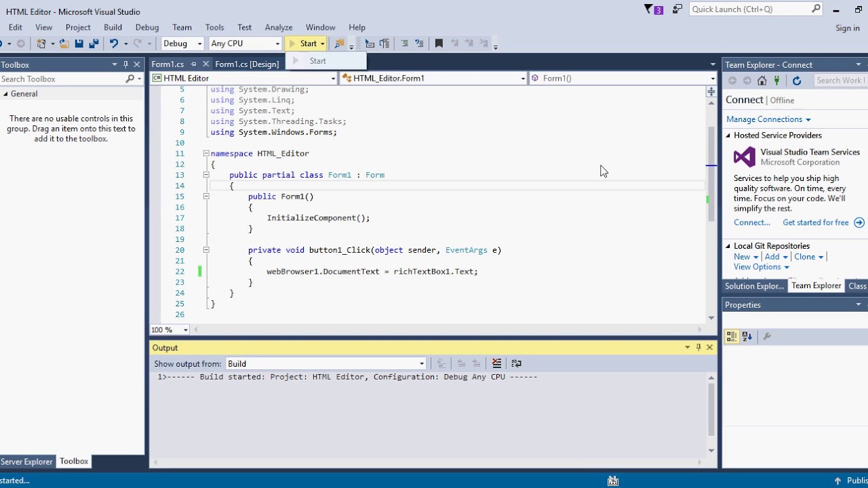The image size is (868, 488).
Task: Click the Save All toolbar icon
Action: point(94,43)
